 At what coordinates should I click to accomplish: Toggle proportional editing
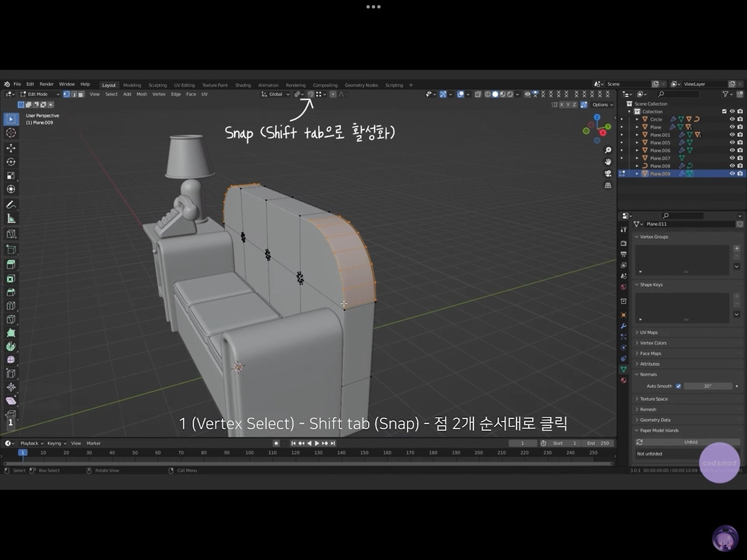(x=333, y=94)
